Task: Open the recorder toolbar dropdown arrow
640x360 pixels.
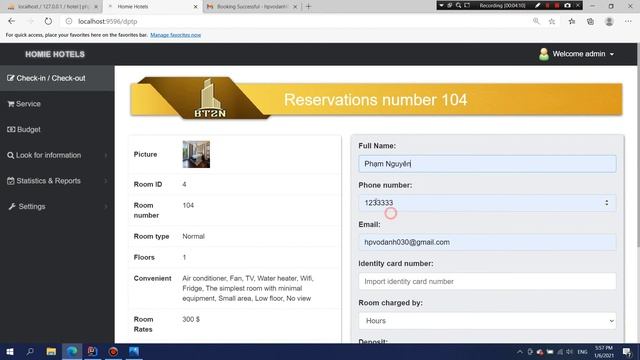Action: [x=441, y=5]
